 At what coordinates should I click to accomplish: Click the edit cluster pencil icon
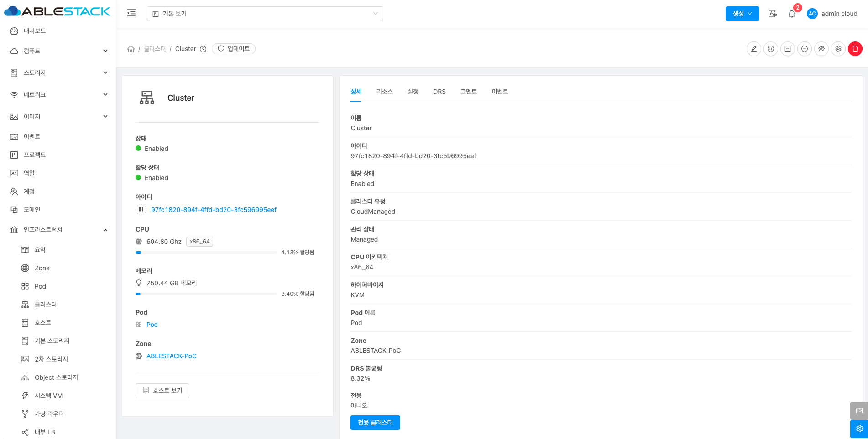point(754,49)
